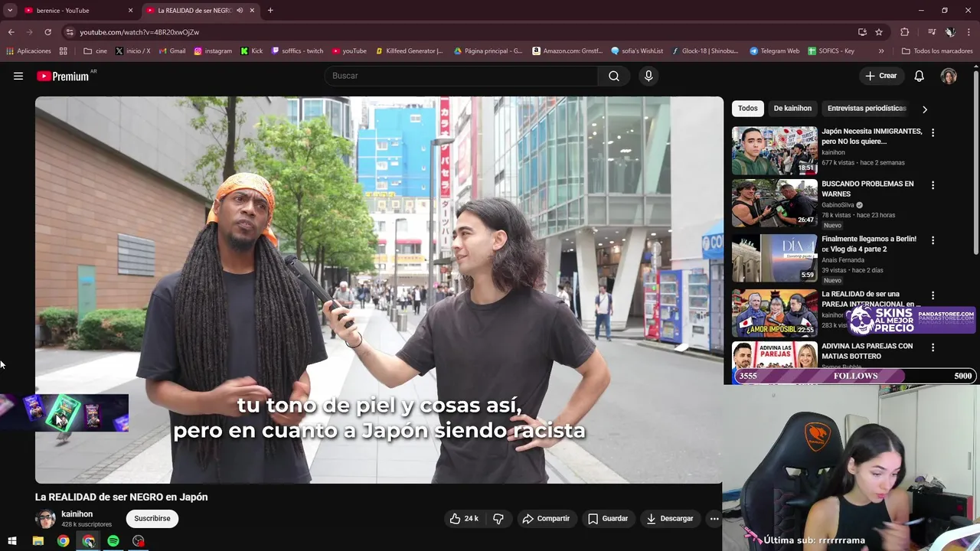
Task: Save the video with Guardar
Action: [608, 519]
